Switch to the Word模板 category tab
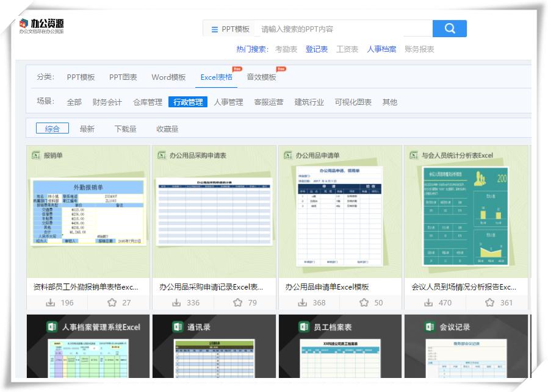 click(x=169, y=77)
